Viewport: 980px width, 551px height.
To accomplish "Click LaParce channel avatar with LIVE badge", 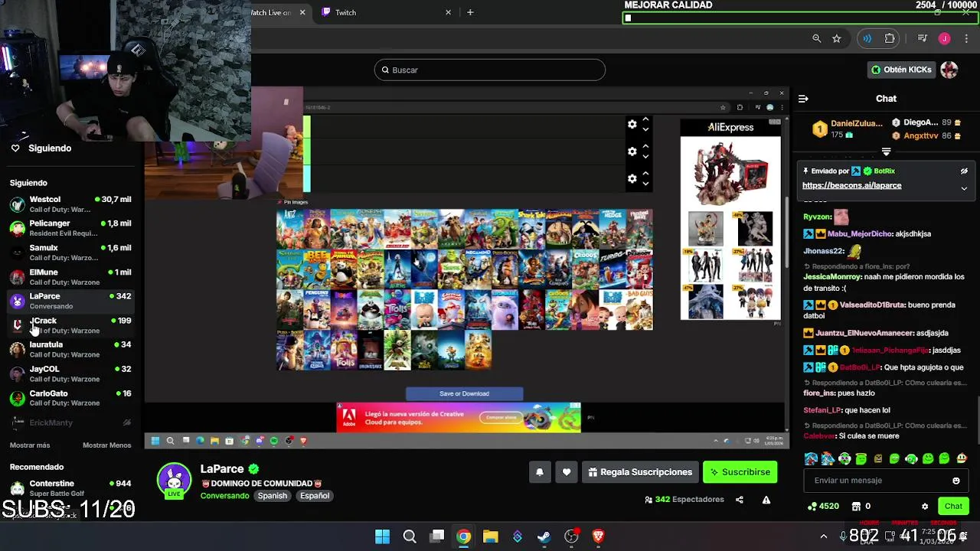I will [x=174, y=481].
